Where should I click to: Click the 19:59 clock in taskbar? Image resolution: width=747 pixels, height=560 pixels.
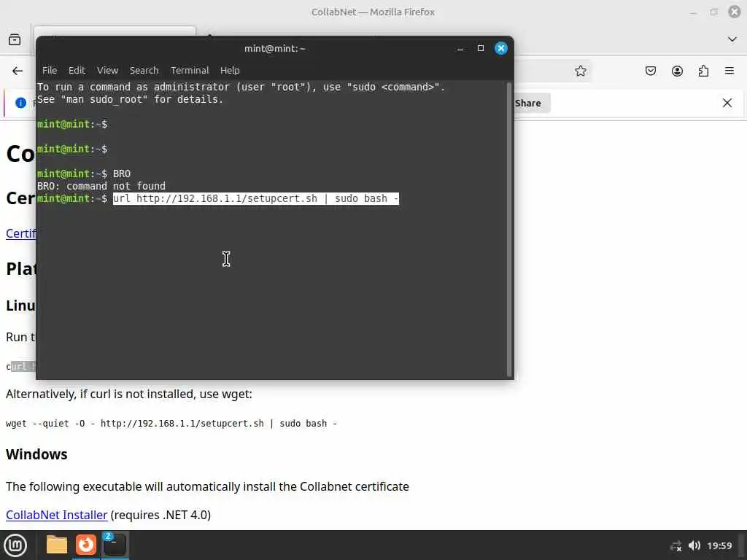click(719, 545)
